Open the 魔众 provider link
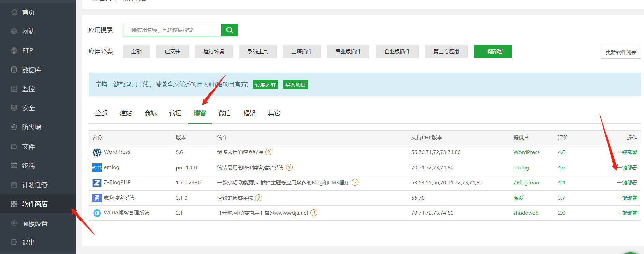 518,198
